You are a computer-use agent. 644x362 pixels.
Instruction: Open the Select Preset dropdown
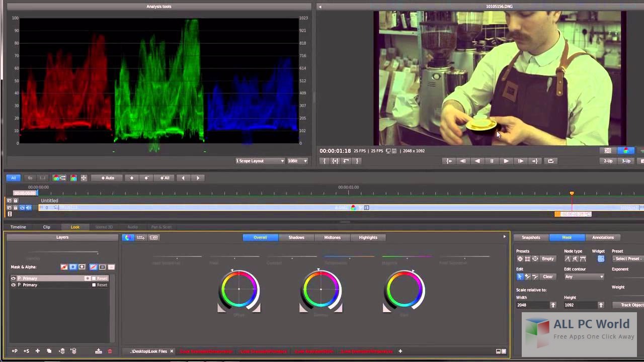coord(627,259)
